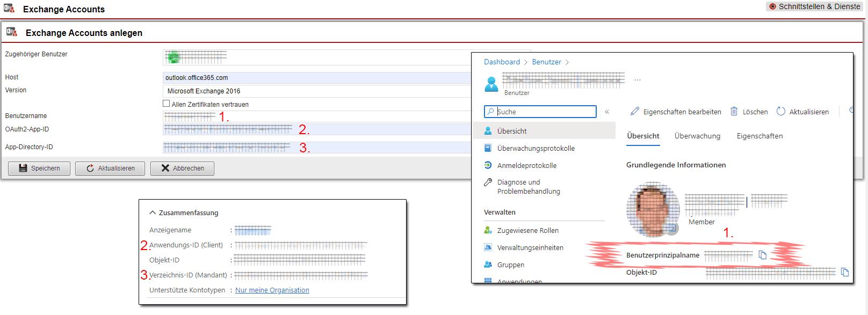The image size is (868, 315).
Task: Collapse the sidebar with double chevron
Action: (x=607, y=112)
